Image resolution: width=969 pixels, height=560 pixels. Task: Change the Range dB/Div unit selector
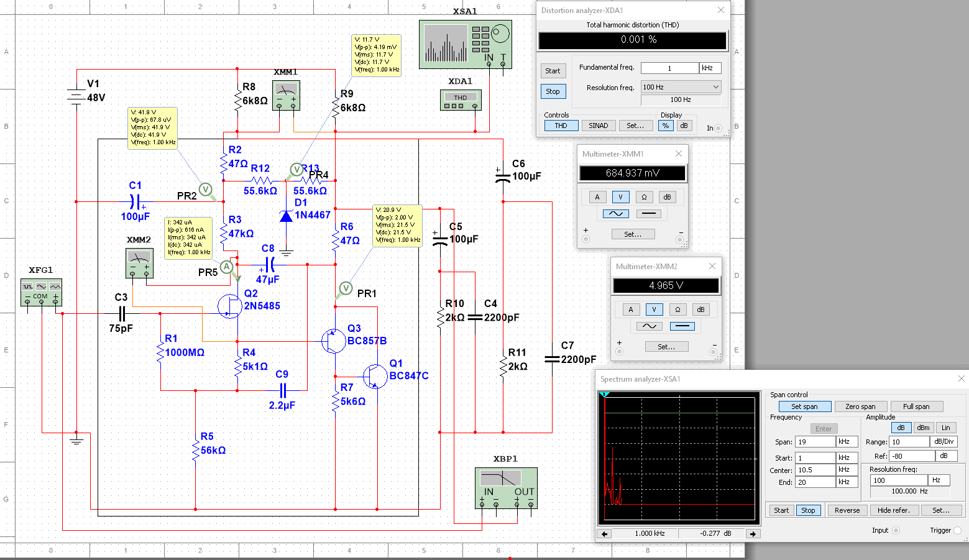(944, 442)
